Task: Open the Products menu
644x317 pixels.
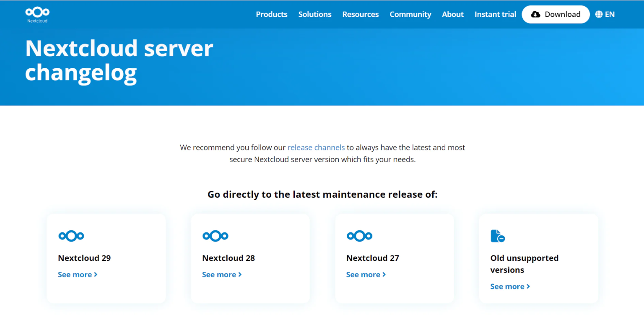Action: pyautogui.click(x=271, y=14)
